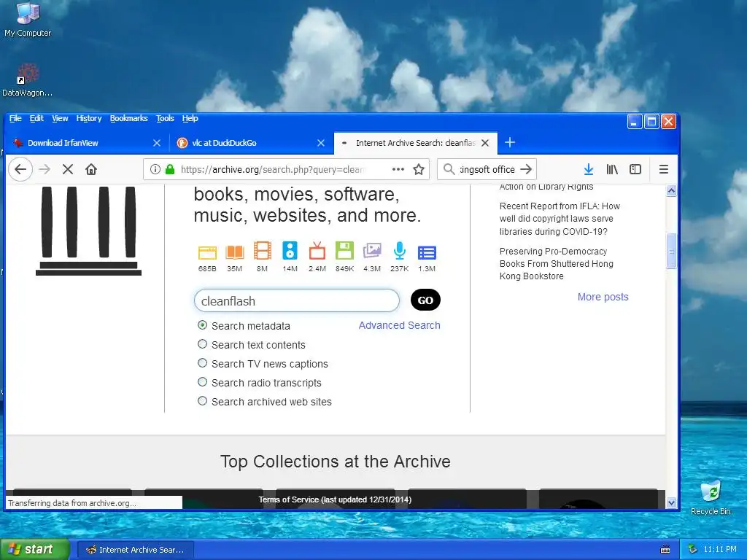
Task: Close the Internet Archive Search tab
Action: [485, 143]
